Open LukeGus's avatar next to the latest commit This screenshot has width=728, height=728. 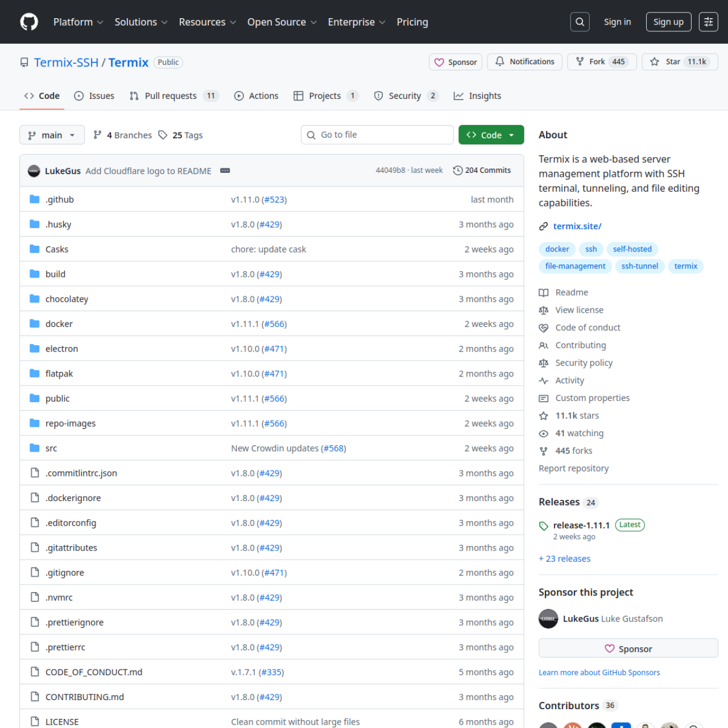pyautogui.click(x=34, y=170)
